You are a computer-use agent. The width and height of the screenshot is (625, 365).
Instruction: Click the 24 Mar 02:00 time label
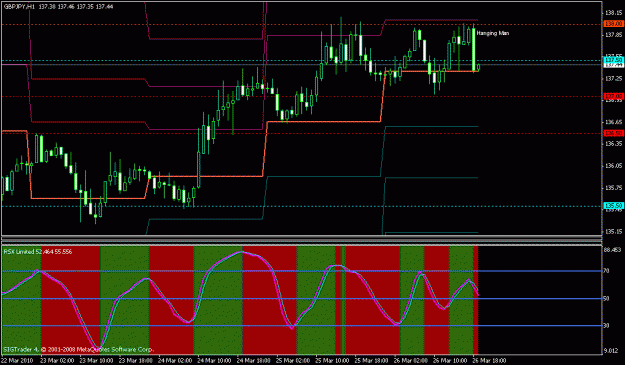pyautogui.click(x=175, y=361)
